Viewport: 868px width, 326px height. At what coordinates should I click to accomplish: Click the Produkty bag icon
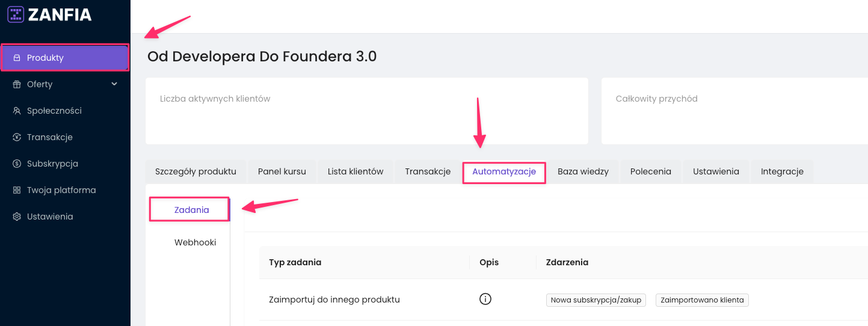17,58
